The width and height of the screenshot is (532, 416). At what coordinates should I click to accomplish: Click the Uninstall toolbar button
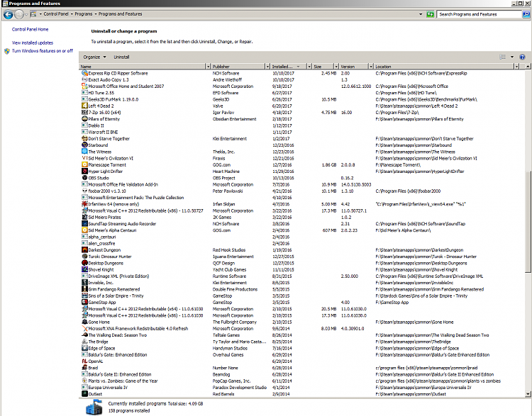121,57
